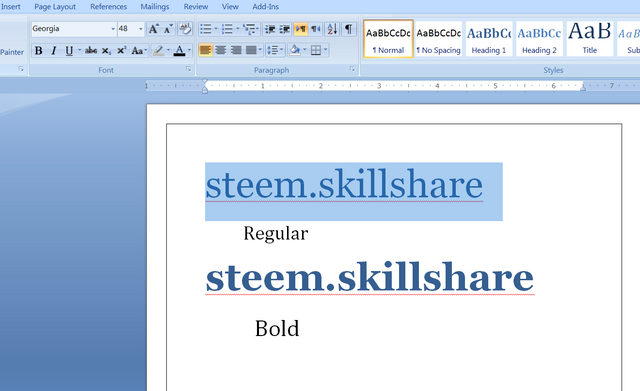The width and height of the screenshot is (640, 391).
Task: Open underline style dropdown arrow
Action: tap(80, 51)
